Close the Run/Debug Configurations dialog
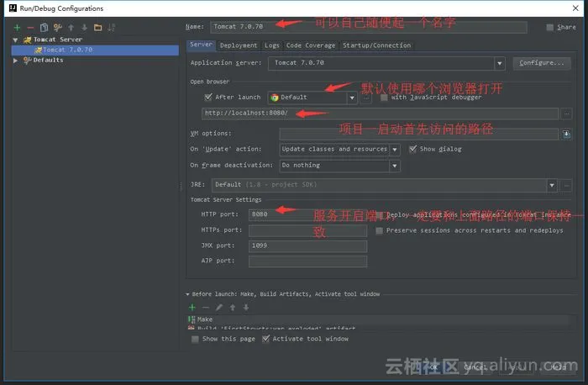Image resolution: width=588 pixels, height=385 pixels. tap(575, 8)
